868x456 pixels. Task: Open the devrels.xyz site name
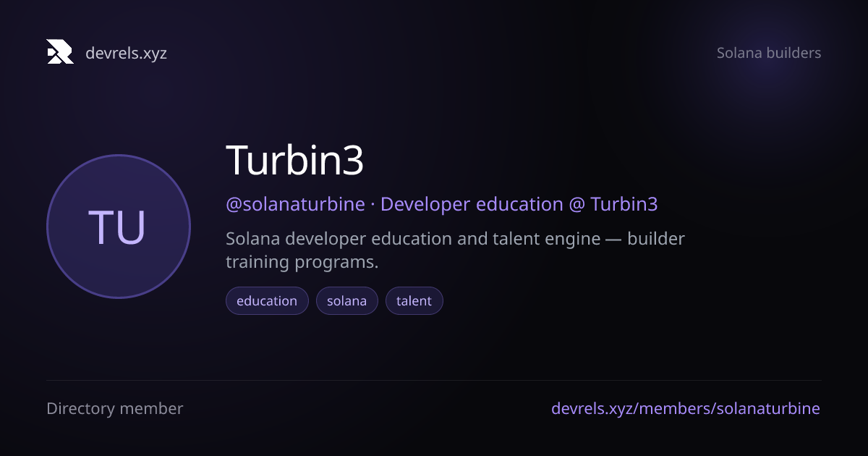tap(126, 53)
